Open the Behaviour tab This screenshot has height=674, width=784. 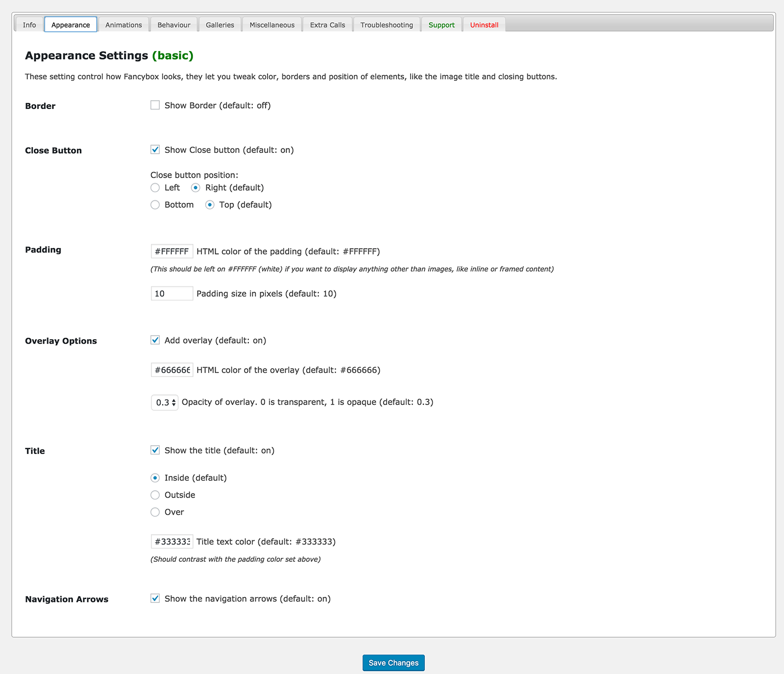click(174, 25)
